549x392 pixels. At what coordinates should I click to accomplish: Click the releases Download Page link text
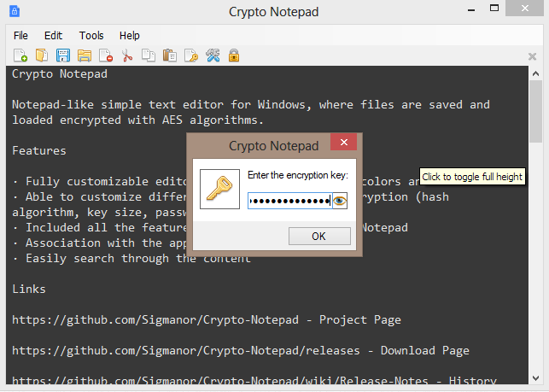click(x=241, y=351)
